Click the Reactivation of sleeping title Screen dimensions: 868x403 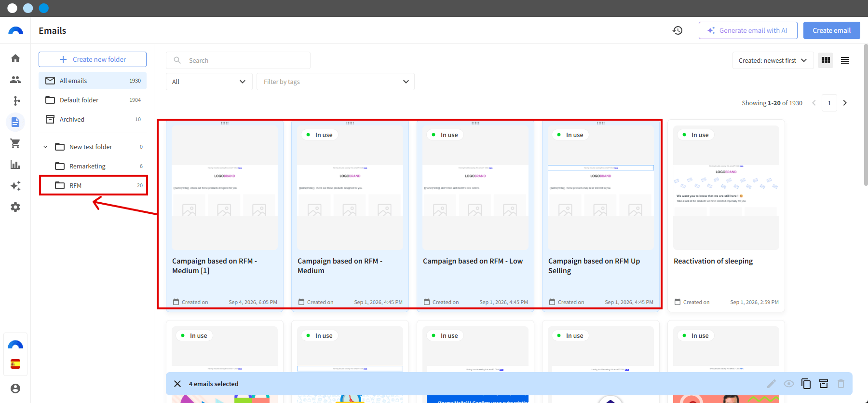(713, 261)
